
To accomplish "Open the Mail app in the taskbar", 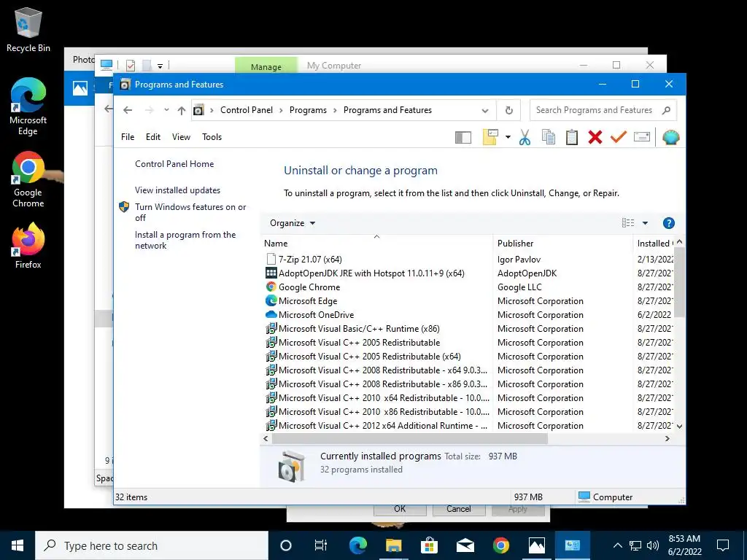I will (465, 545).
